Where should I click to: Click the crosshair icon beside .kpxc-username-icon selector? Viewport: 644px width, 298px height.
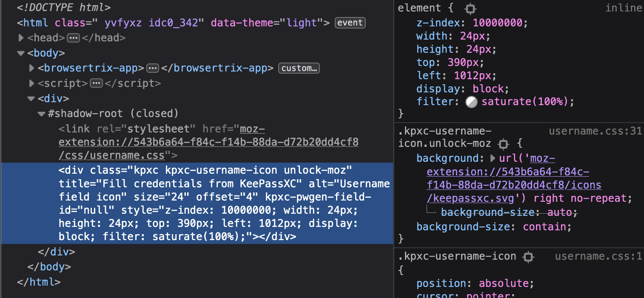[x=528, y=257]
